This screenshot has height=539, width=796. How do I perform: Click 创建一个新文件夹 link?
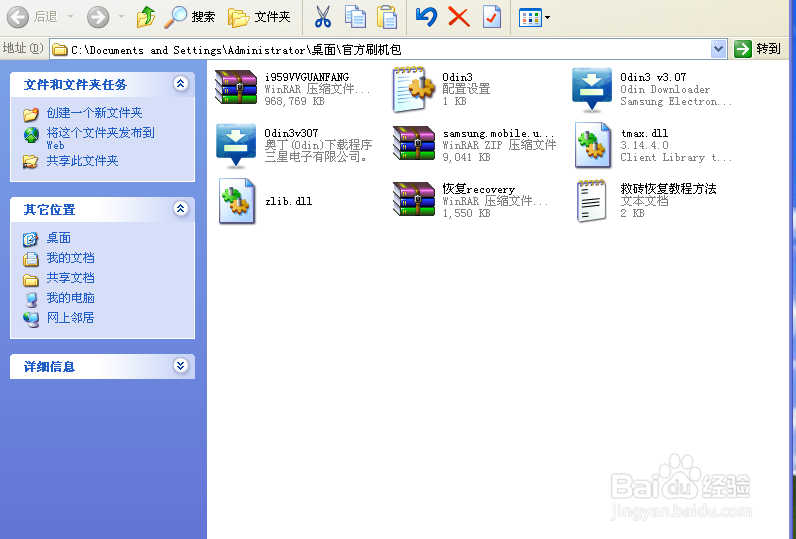click(94, 113)
